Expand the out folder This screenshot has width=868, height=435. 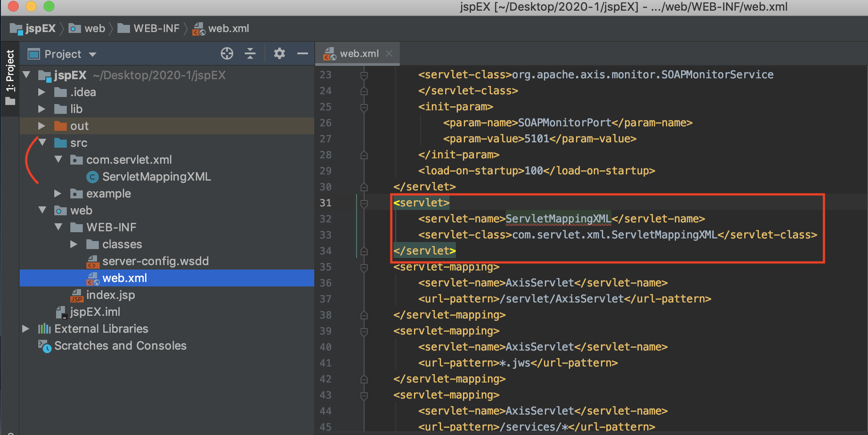pos(42,126)
